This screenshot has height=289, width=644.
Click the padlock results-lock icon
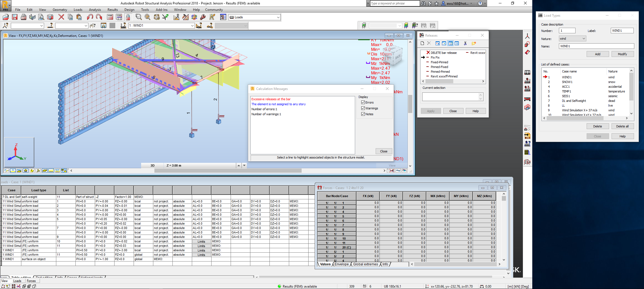coord(128,17)
